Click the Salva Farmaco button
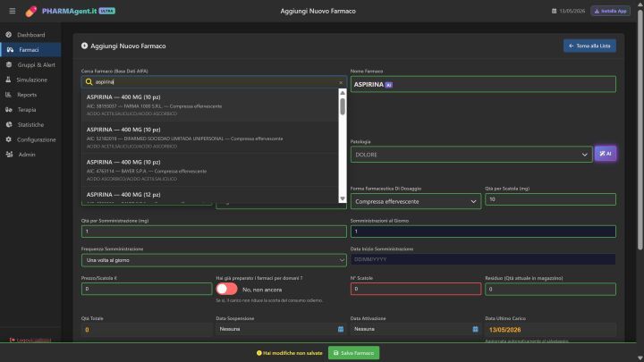Screen dimensions: 644x362 pyautogui.click(x=353, y=353)
